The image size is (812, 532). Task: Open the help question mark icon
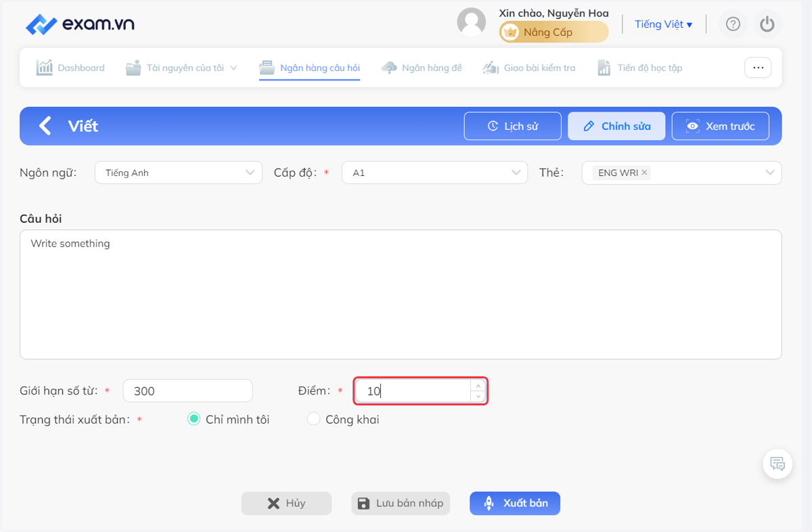[x=733, y=24]
